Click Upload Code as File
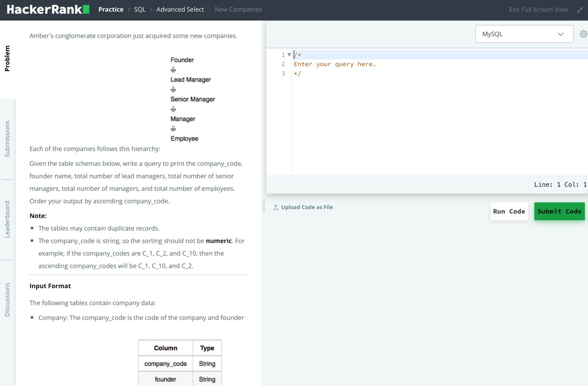Screen dimensions: 588x386 (x=307, y=207)
